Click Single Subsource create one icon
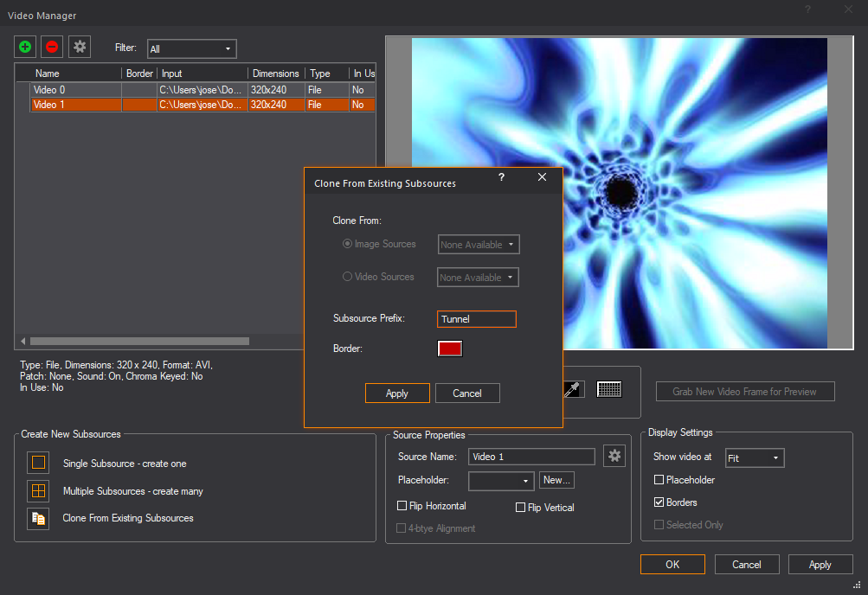The image size is (868, 595). 38,463
